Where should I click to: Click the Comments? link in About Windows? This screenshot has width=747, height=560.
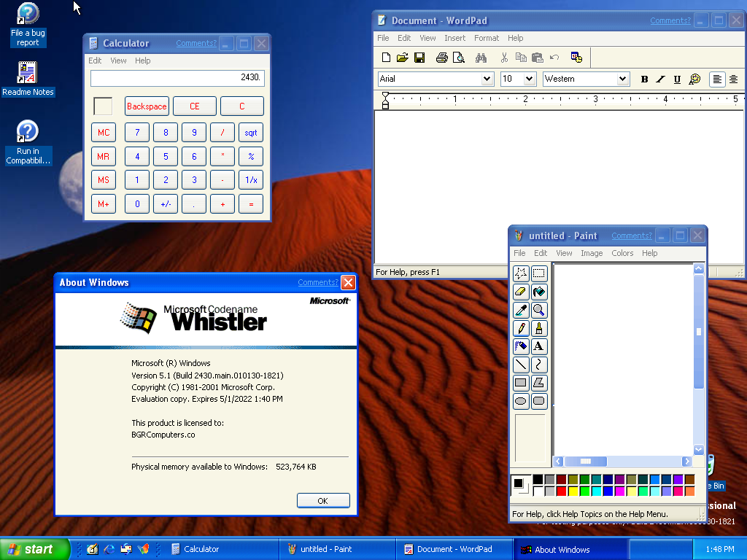coord(318,282)
